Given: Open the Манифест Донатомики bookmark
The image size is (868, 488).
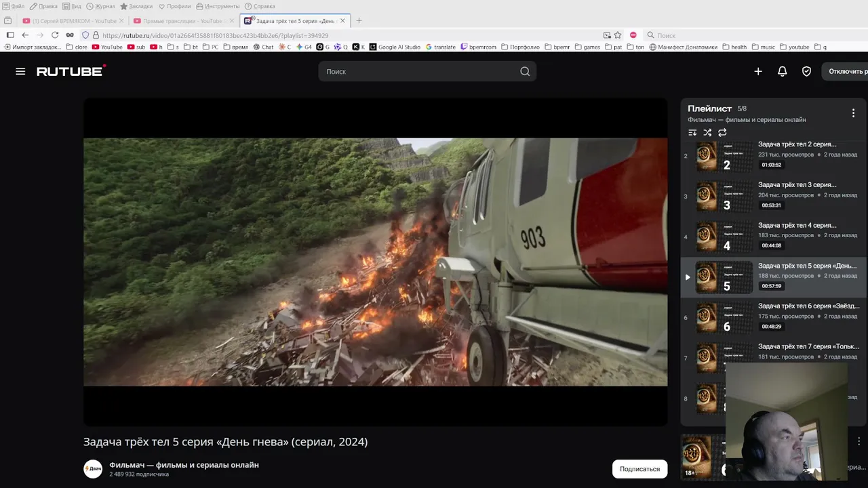Looking at the screenshot, I should pos(683,47).
